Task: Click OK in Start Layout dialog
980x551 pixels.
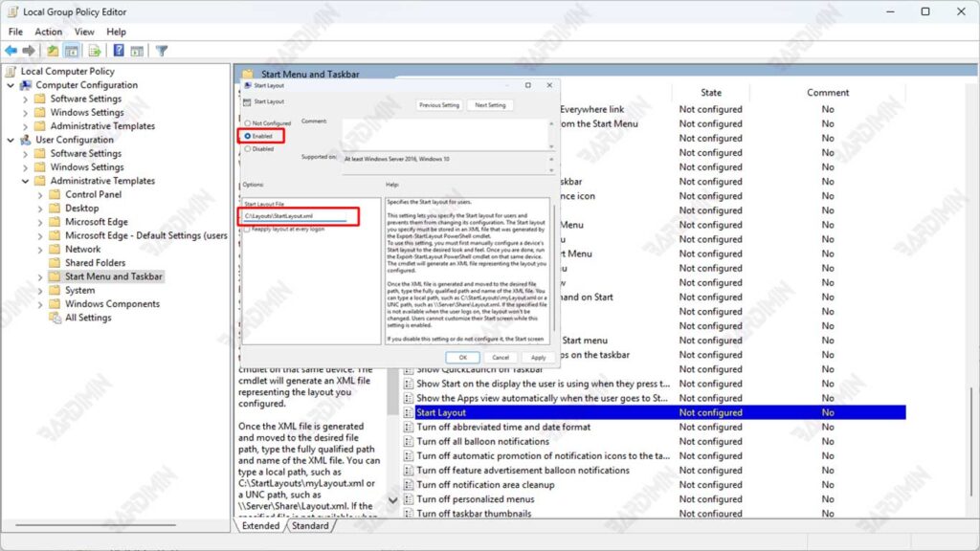Action: coord(462,358)
